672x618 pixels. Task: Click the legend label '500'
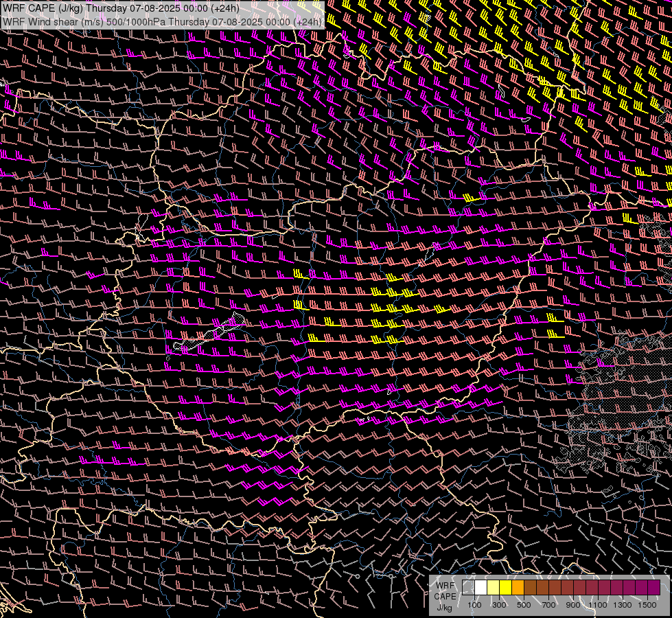(524, 605)
